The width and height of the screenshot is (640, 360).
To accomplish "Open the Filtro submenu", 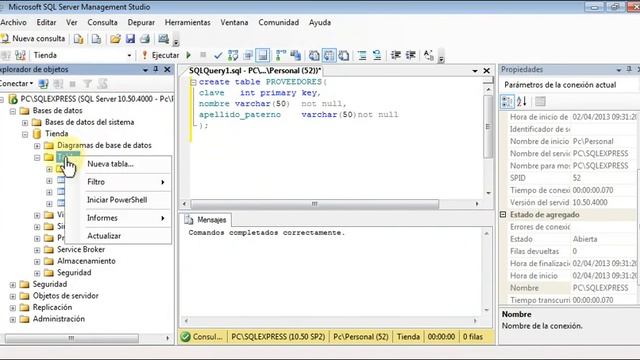I will (118, 182).
